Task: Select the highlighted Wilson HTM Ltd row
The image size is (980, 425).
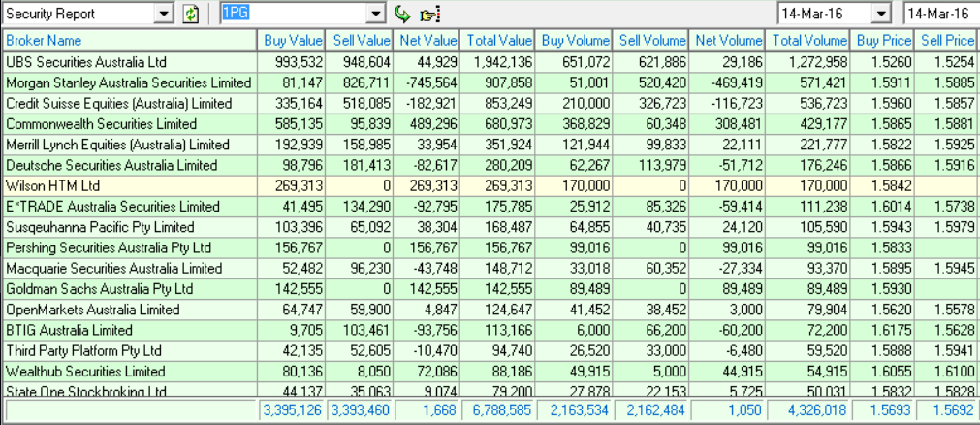Action: (490, 186)
